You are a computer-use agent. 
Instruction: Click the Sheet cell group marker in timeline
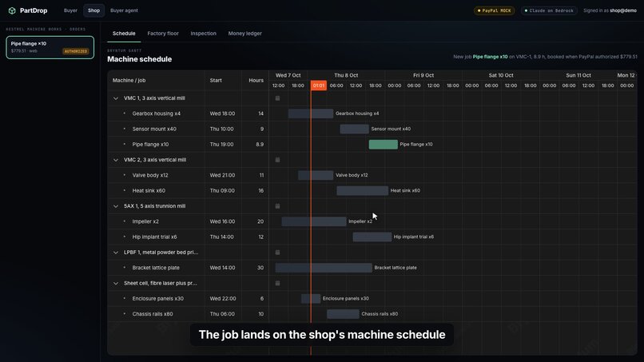coord(277,283)
